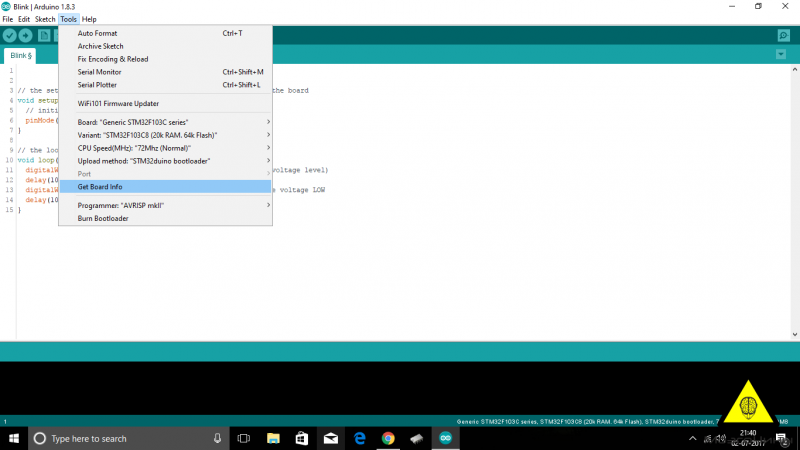Image resolution: width=800 pixels, height=450 pixels.
Task: Open File Explorer from taskbar
Action: (273, 438)
